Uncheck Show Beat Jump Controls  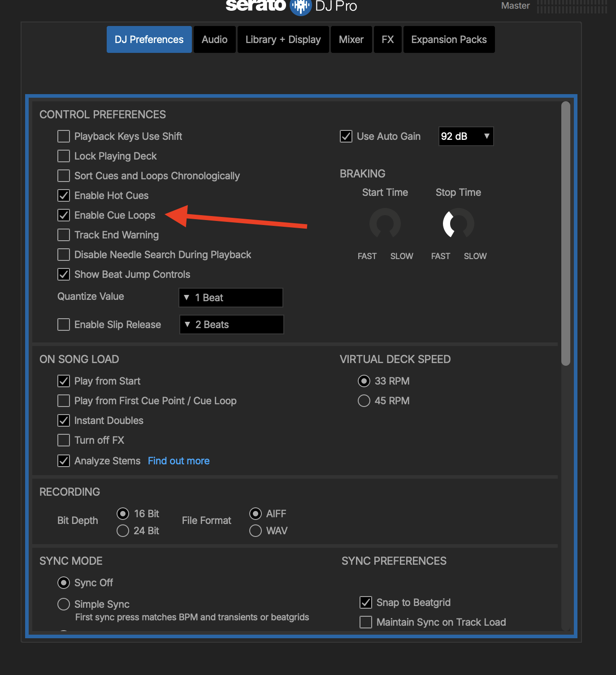(x=64, y=274)
